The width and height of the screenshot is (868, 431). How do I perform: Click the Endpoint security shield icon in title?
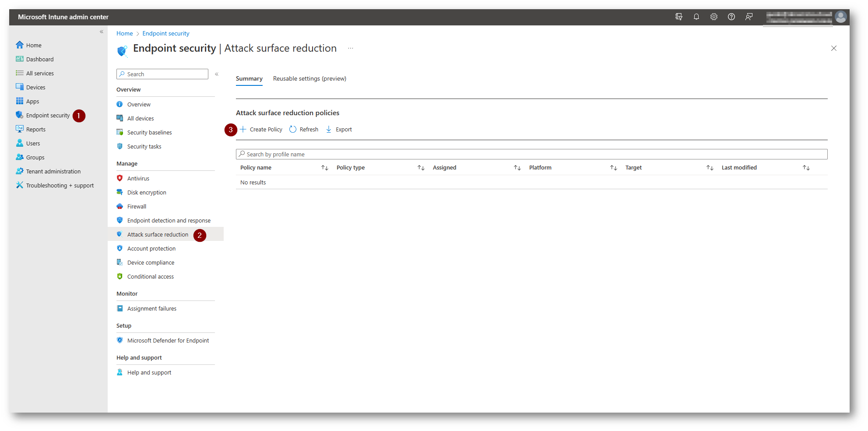(x=122, y=51)
